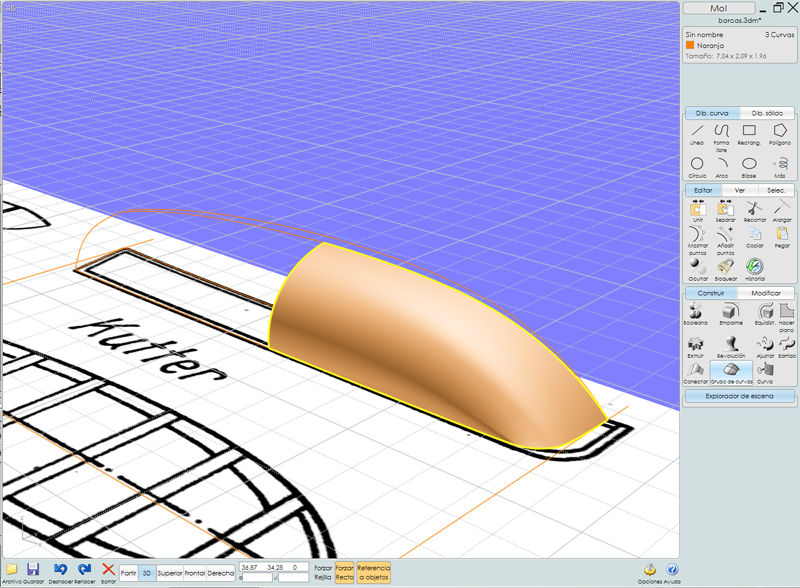Switch to the Dib. sólido tab

tap(767, 113)
